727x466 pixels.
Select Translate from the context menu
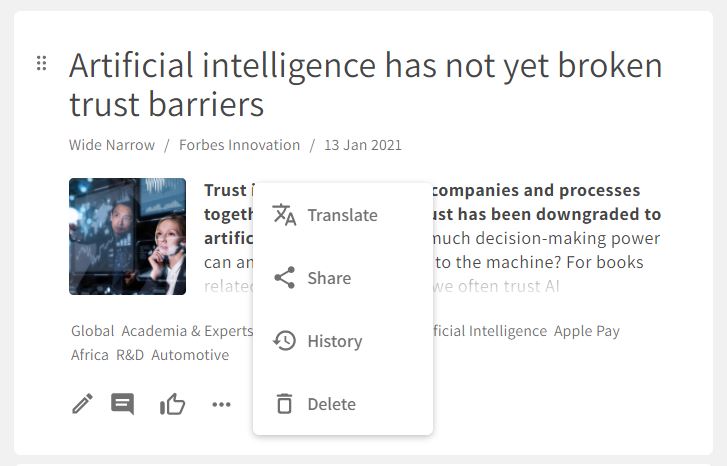(x=342, y=215)
